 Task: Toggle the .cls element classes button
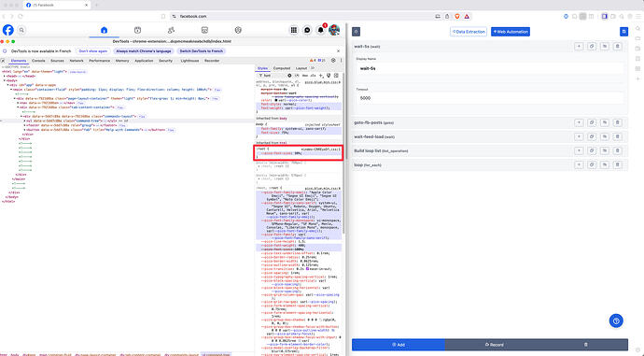point(313,76)
